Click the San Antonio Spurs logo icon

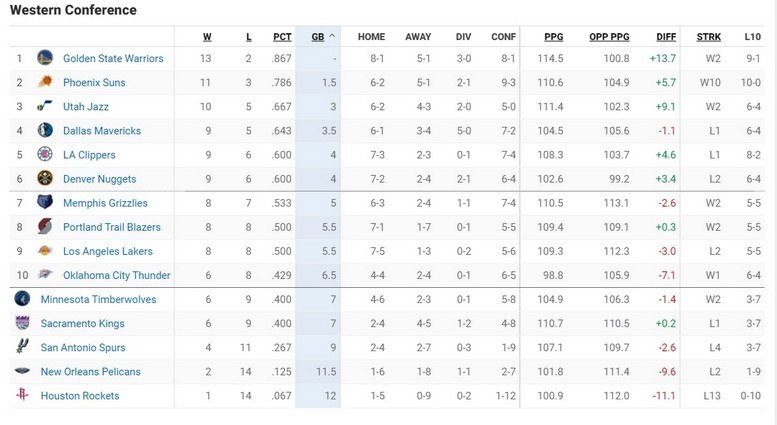tap(22, 347)
